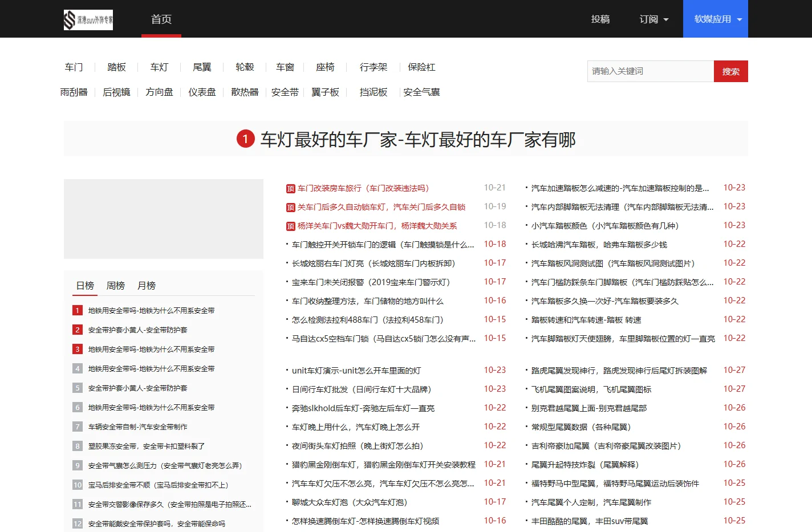Select the 雨刮器 category
The image size is (812, 532).
pyautogui.click(x=74, y=92)
